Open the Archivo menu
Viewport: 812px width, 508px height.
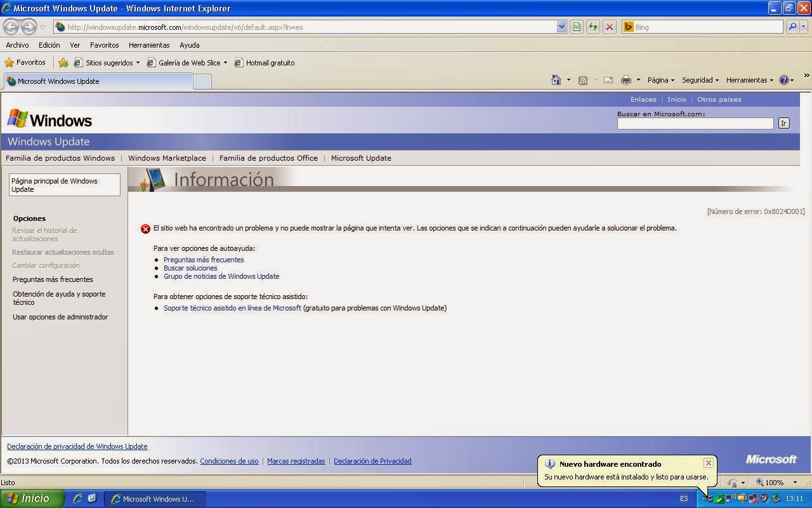17,45
